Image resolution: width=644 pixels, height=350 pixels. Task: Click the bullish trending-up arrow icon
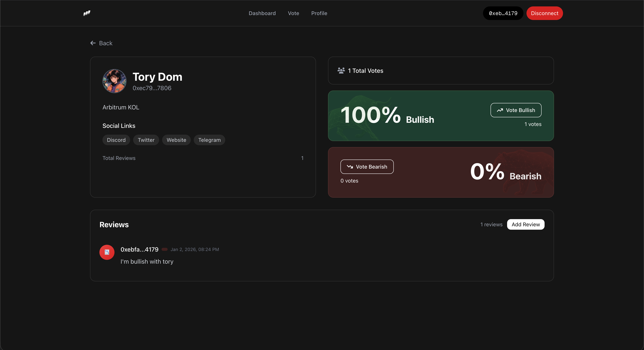click(x=500, y=110)
